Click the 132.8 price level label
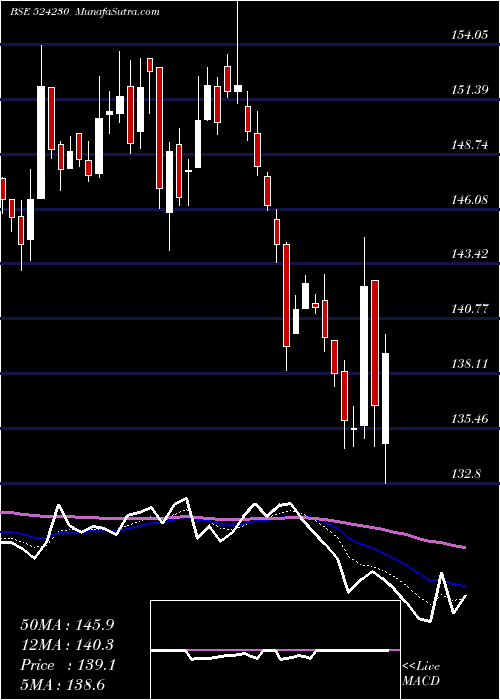 pos(466,474)
